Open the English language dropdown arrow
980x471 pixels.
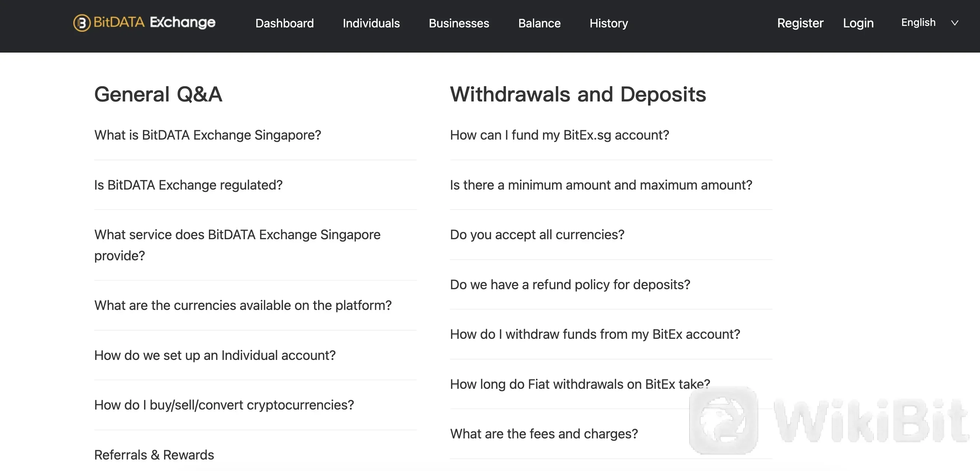click(x=954, y=23)
